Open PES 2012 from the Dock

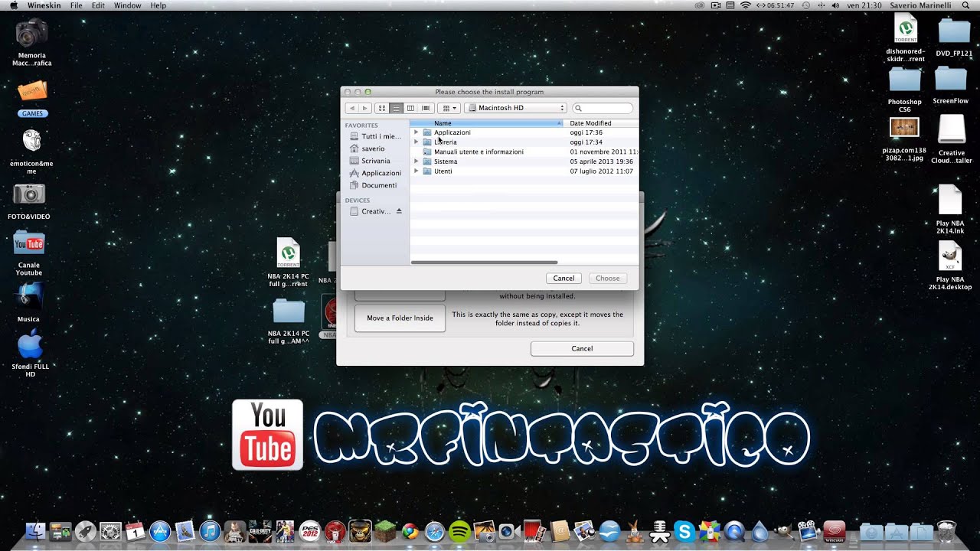310,531
